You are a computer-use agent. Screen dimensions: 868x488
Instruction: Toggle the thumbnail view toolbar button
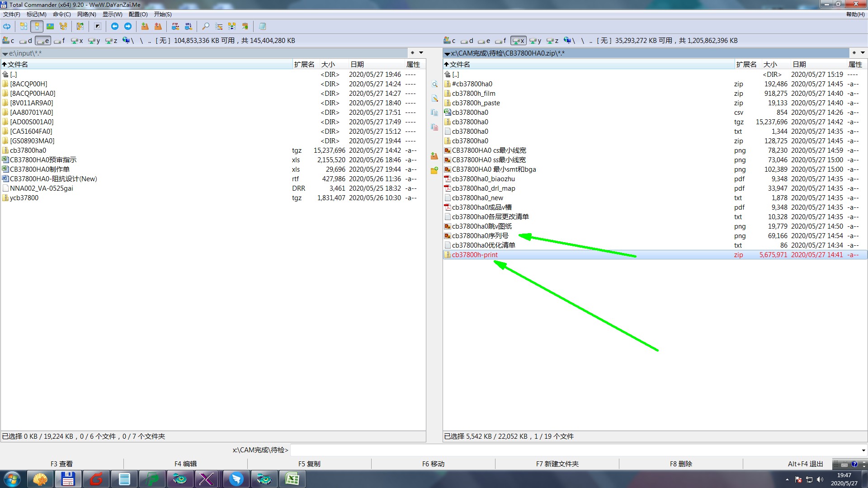50,26
